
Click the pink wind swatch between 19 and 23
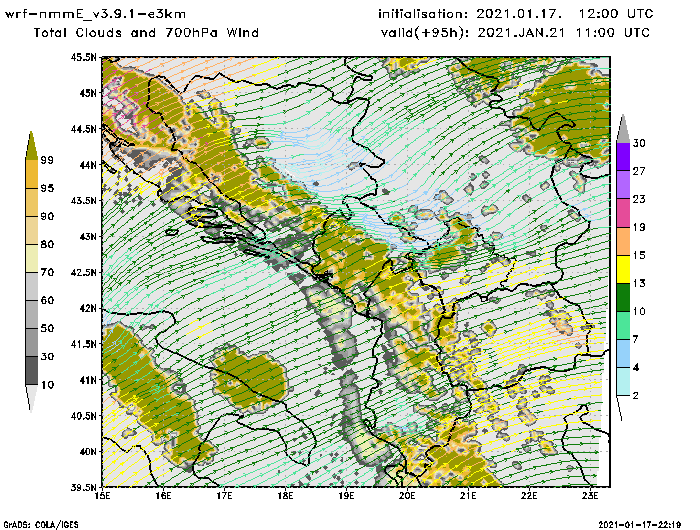point(623,213)
